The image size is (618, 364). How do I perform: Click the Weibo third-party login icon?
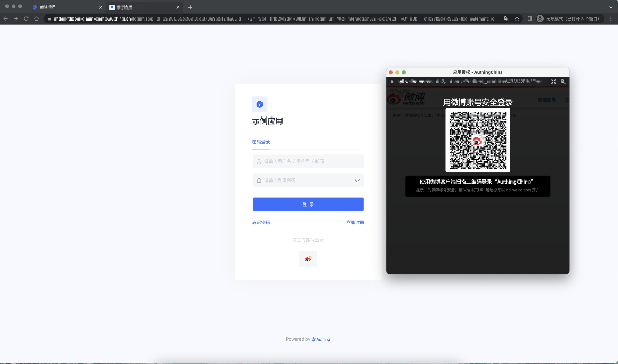(308, 259)
